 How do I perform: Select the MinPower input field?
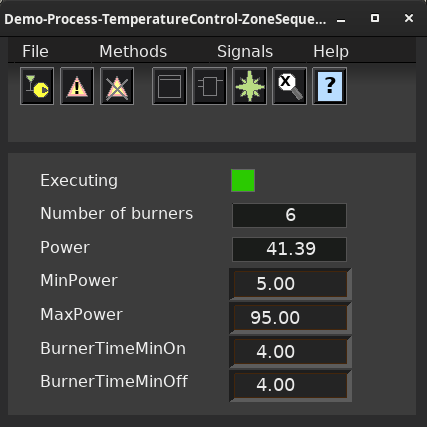click(290, 284)
